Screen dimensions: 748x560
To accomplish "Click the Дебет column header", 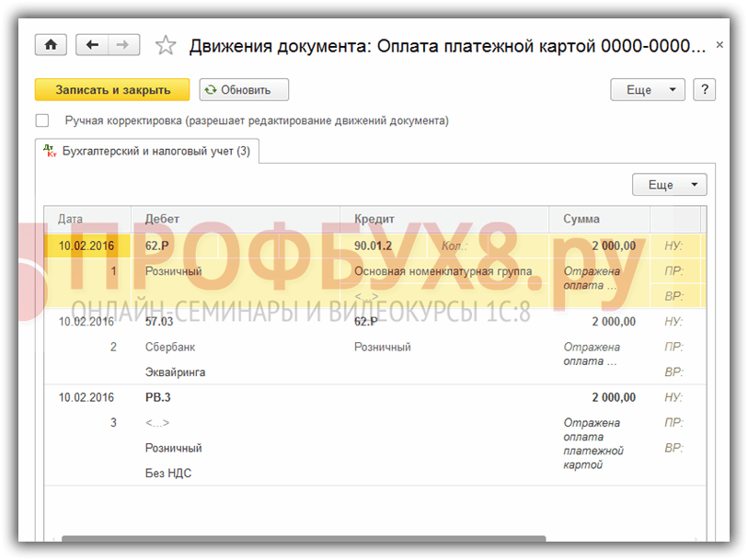I will [163, 219].
